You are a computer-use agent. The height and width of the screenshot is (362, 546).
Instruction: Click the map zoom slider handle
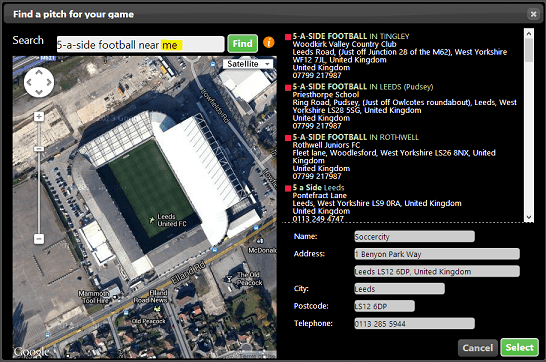coord(39,149)
